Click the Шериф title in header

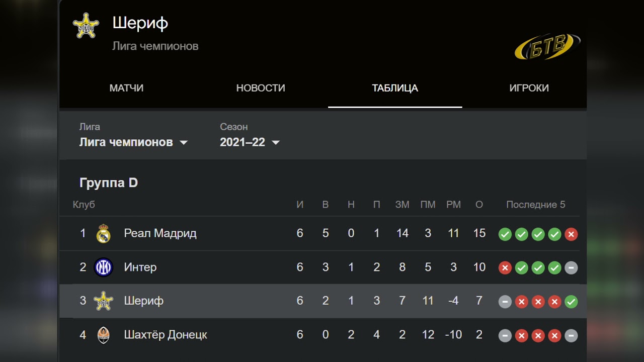(x=140, y=23)
